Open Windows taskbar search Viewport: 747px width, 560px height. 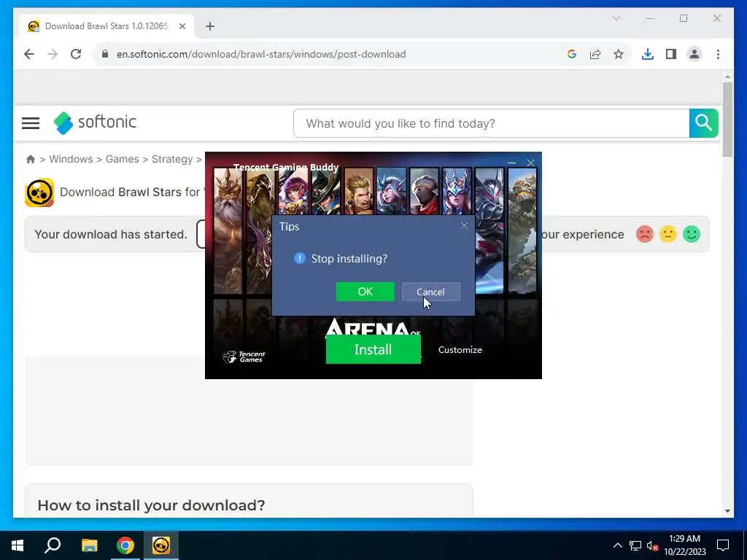point(53,545)
